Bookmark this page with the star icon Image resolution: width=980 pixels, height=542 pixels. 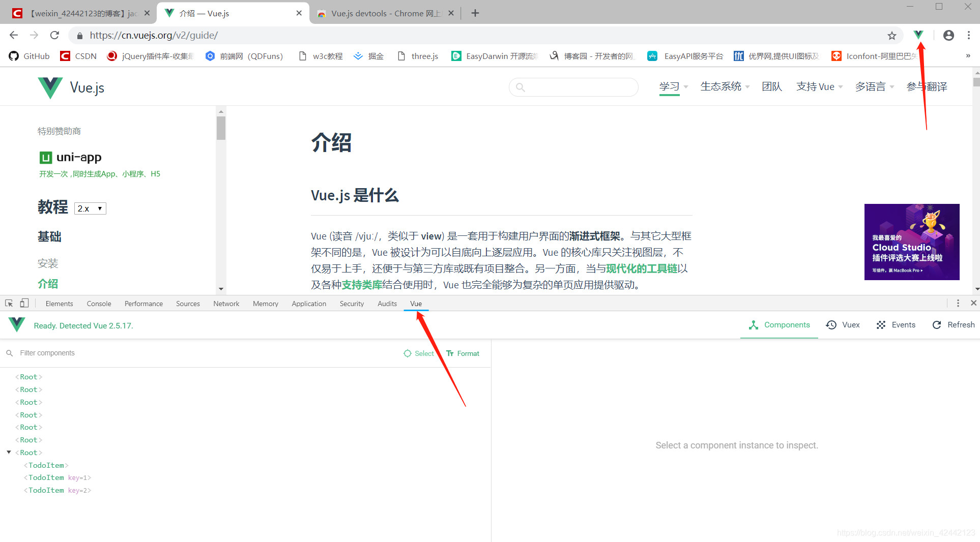click(x=891, y=36)
